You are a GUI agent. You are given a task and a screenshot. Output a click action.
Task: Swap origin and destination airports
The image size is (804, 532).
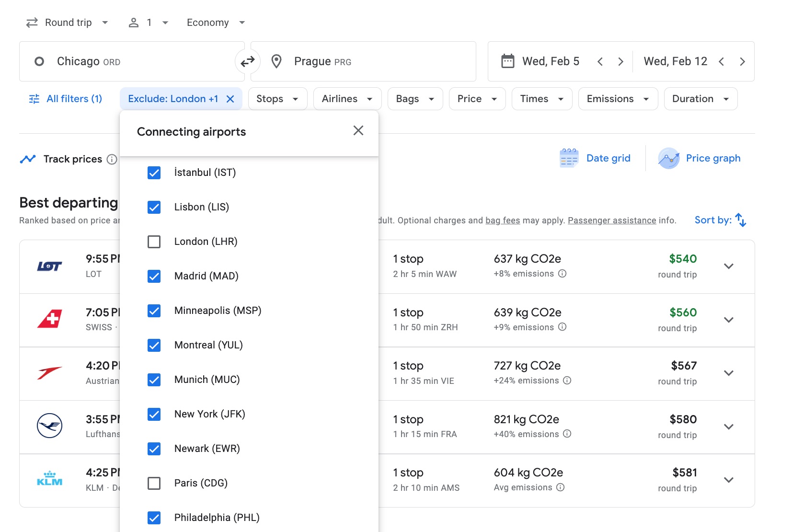pos(248,61)
